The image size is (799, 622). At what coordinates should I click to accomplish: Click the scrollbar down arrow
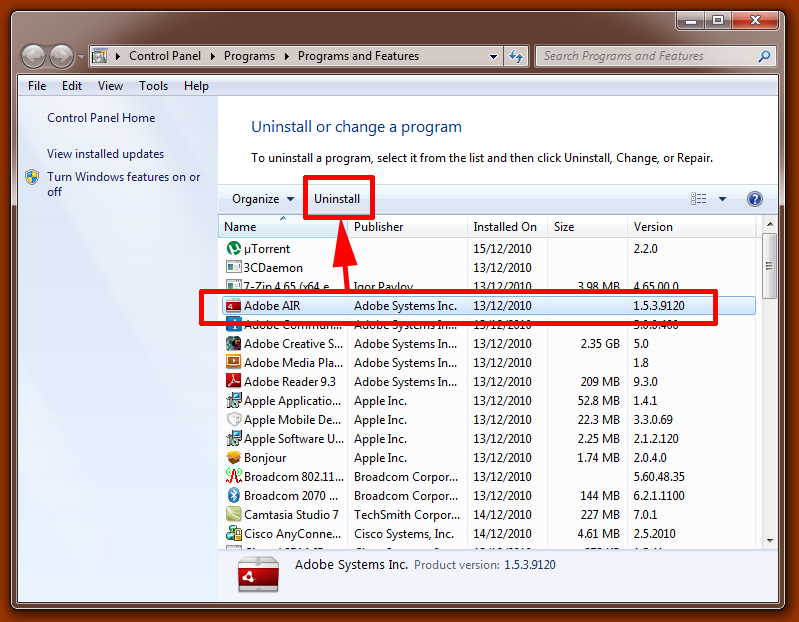click(769, 541)
